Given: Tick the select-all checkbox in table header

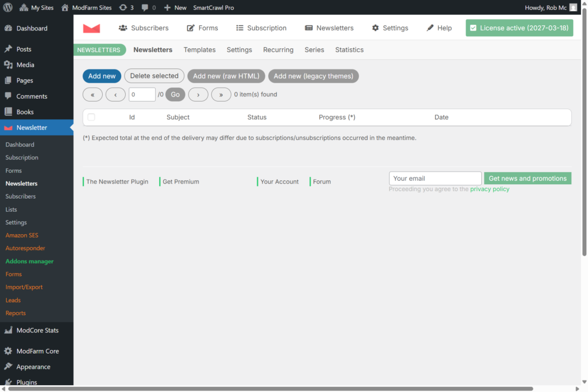Looking at the screenshot, I should [91, 117].
